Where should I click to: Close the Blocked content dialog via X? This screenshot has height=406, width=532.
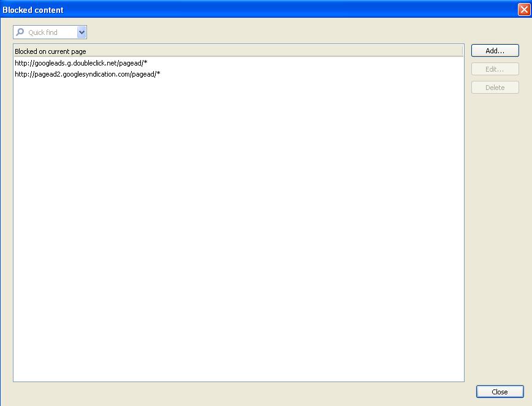click(524, 9)
